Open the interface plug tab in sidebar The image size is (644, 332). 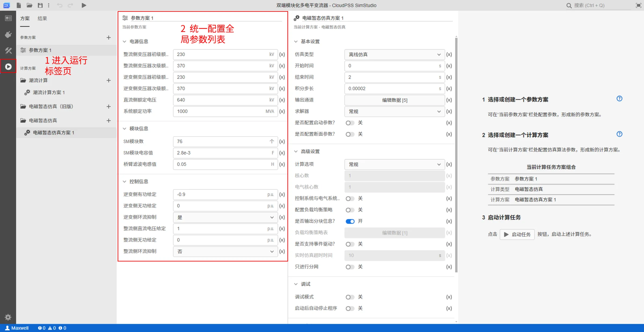pyautogui.click(x=8, y=35)
